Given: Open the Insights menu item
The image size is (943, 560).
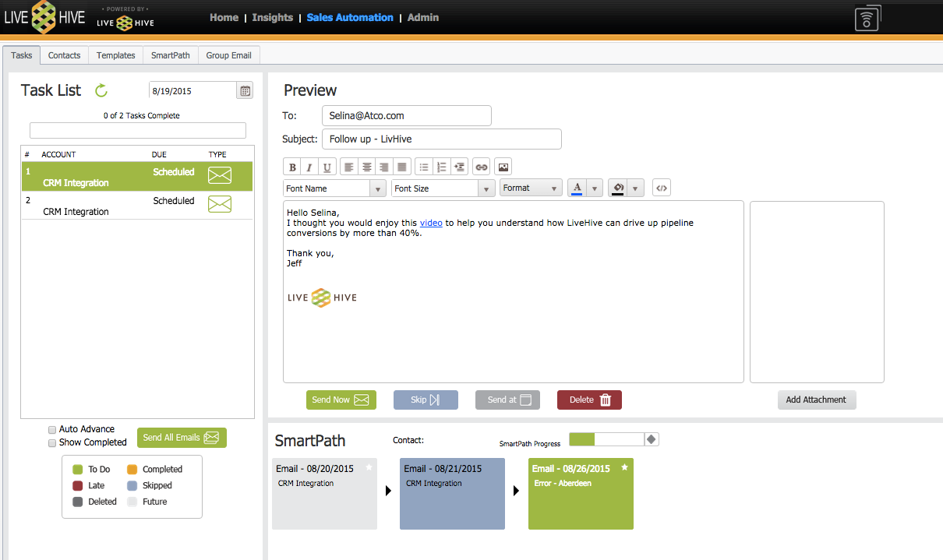Looking at the screenshot, I should tap(272, 17).
